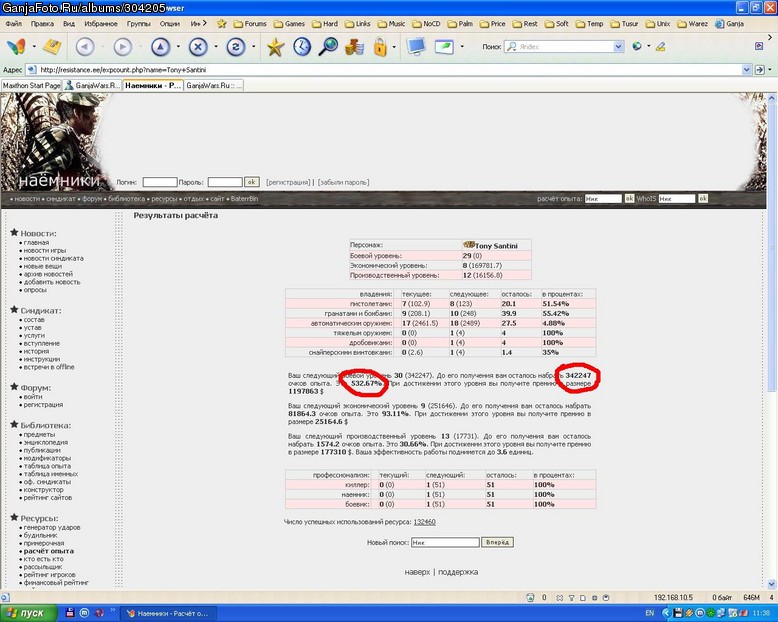Click the Вперёд search button
The image size is (778, 622).
[497, 542]
